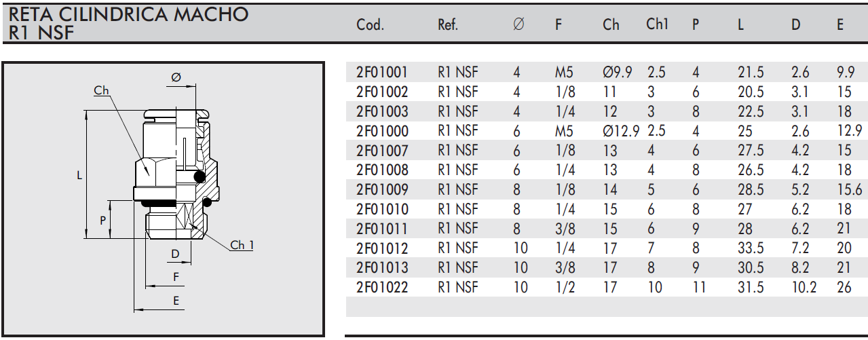Click the Ref. column header
Viewport: 868px width, 340px height.
click(448, 25)
